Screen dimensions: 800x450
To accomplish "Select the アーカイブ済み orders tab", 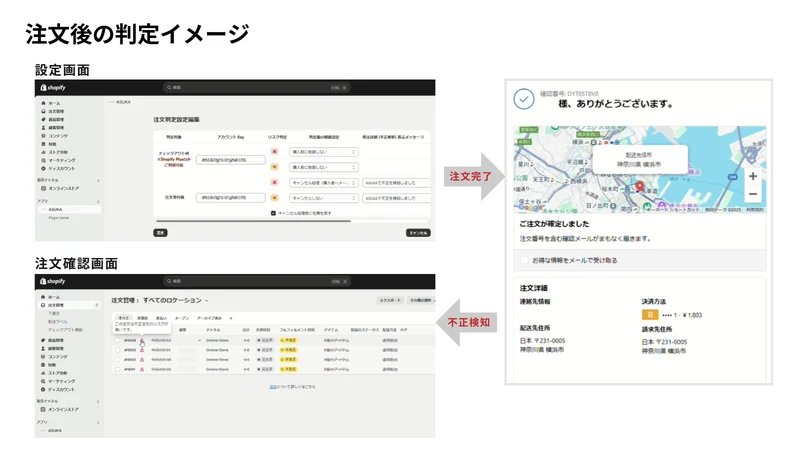I will tap(209, 318).
